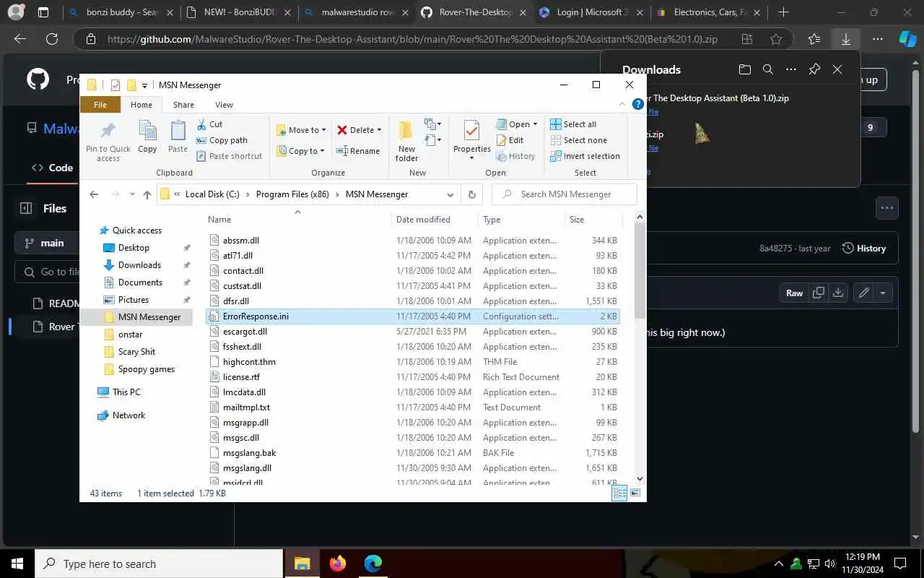Image resolution: width=924 pixels, height=578 pixels.
Task: Sort by Date modified column header
Action: [435, 220]
